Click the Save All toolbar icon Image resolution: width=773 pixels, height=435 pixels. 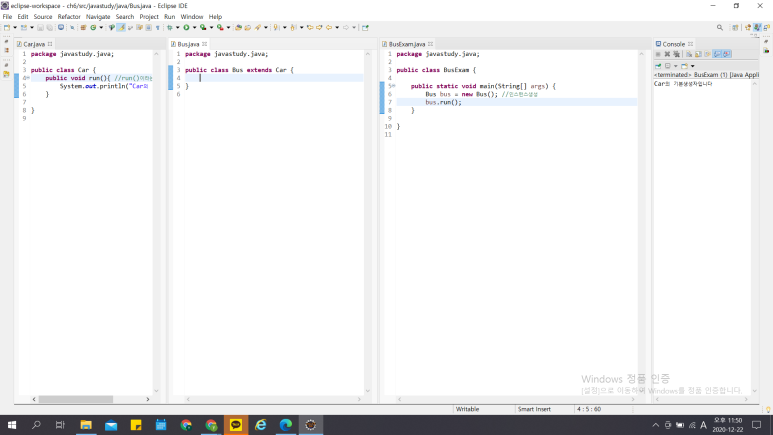click(49, 28)
